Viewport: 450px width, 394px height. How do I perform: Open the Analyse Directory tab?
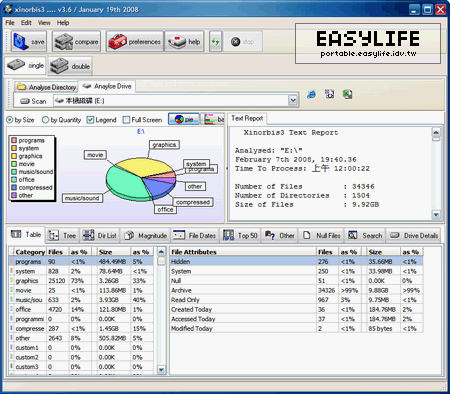coord(46,87)
